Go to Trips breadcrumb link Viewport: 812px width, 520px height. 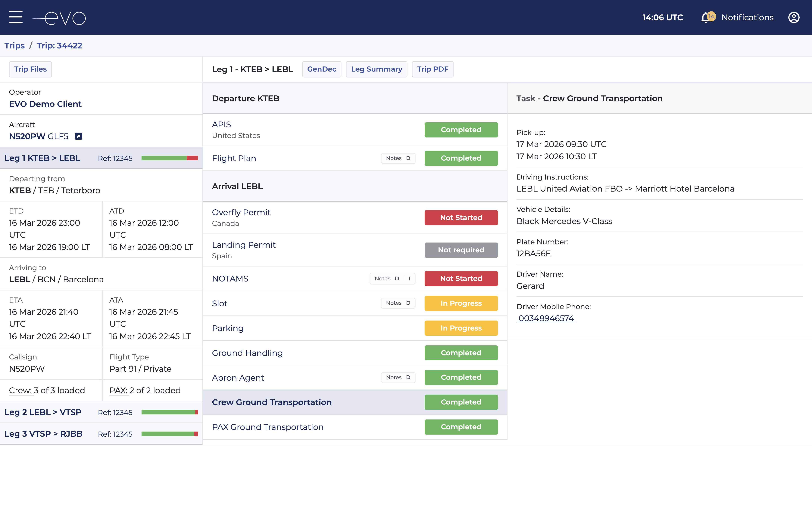[x=14, y=46]
